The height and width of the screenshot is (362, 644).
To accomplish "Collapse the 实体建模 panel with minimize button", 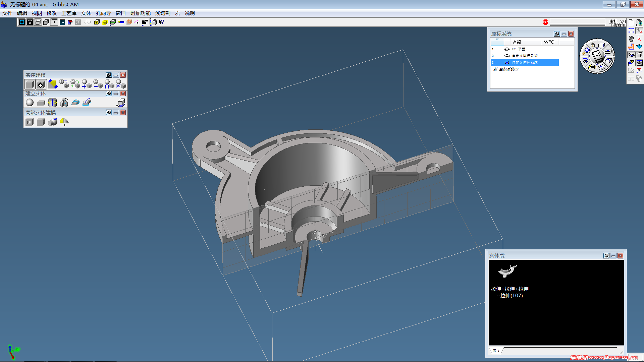I will coord(116,75).
